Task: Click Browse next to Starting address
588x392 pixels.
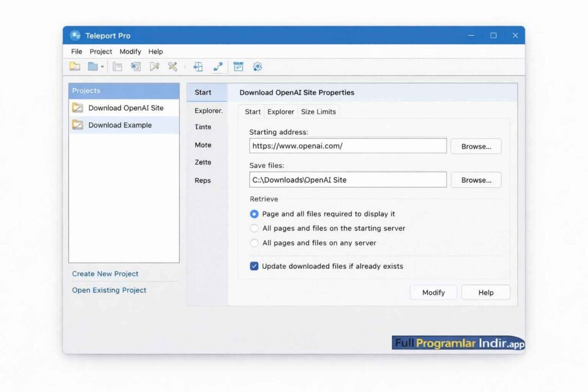Action: 475,146
